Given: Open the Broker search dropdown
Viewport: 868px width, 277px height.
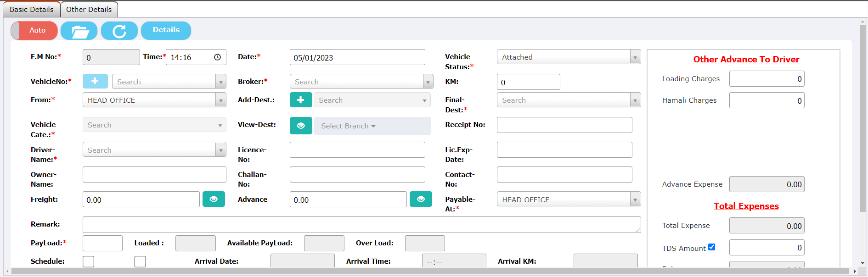Looking at the screenshot, I should coord(428,82).
